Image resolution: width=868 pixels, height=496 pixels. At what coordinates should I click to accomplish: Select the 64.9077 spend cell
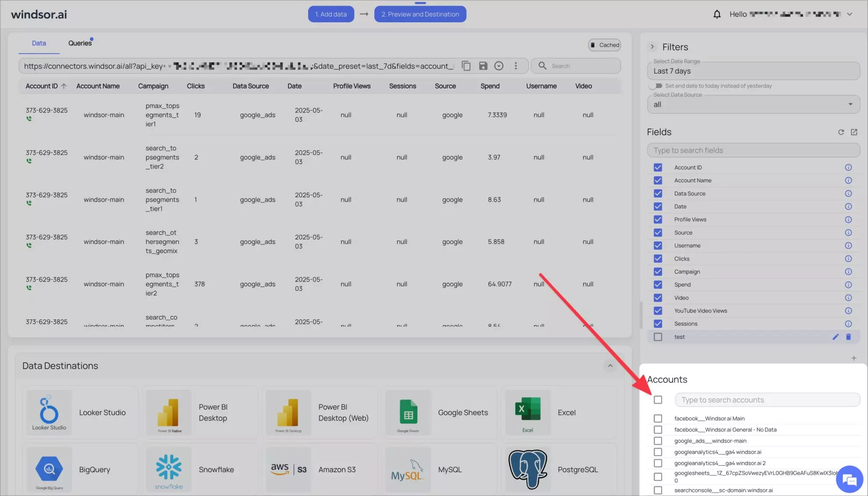tap(500, 284)
